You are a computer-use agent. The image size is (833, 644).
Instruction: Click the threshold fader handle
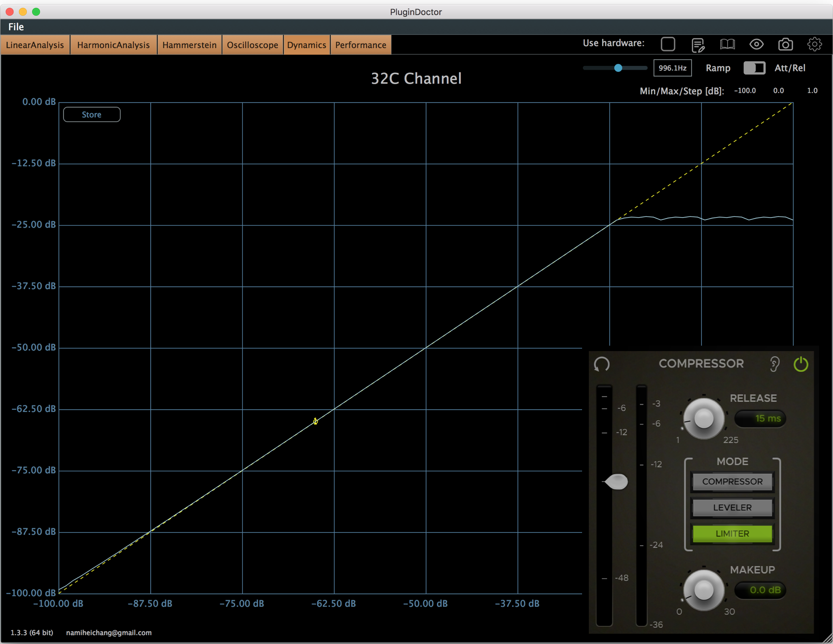616,482
